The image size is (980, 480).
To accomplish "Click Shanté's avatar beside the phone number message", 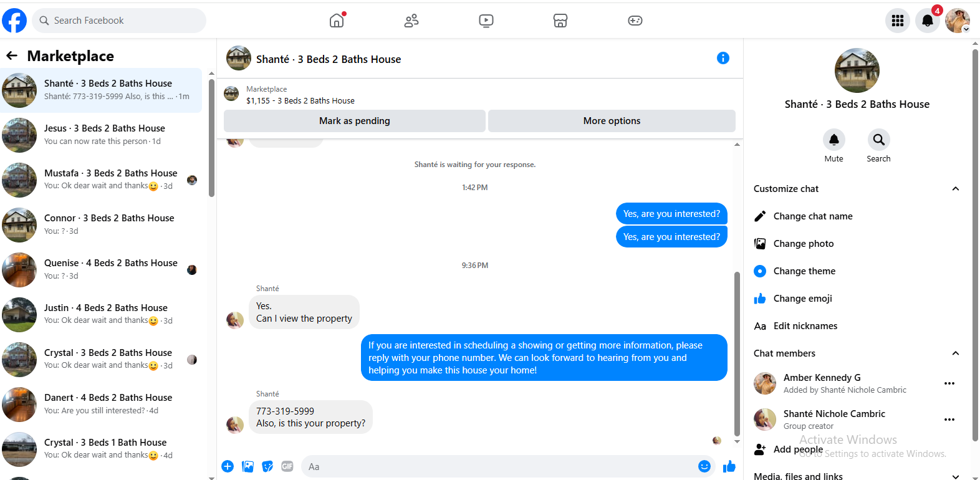I will (235, 425).
